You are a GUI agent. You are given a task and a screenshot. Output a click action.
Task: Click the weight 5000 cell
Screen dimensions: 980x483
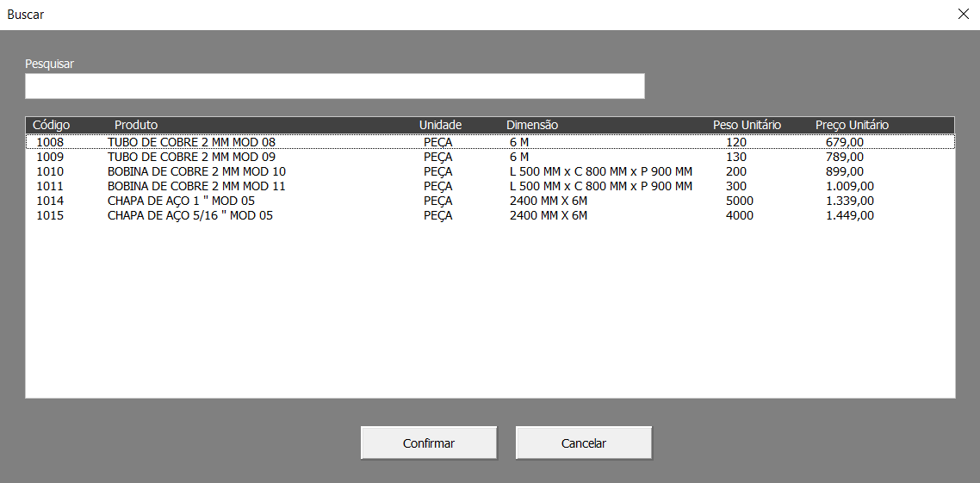tap(739, 201)
